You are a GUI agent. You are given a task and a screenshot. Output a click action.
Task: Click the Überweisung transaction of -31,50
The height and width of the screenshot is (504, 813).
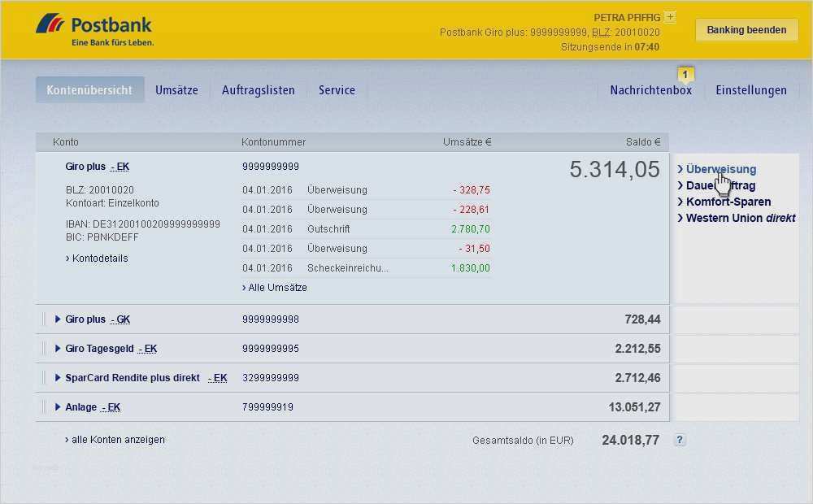point(366,249)
